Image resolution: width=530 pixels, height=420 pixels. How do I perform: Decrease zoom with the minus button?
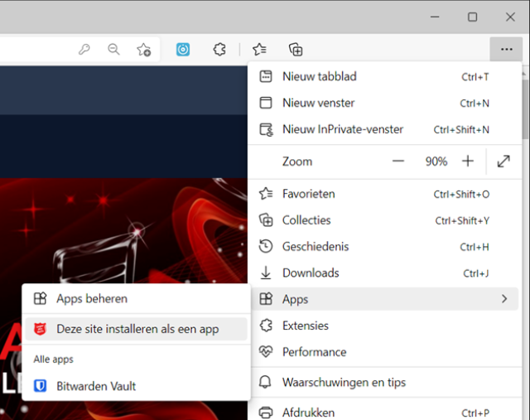click(x=398, y=162)
